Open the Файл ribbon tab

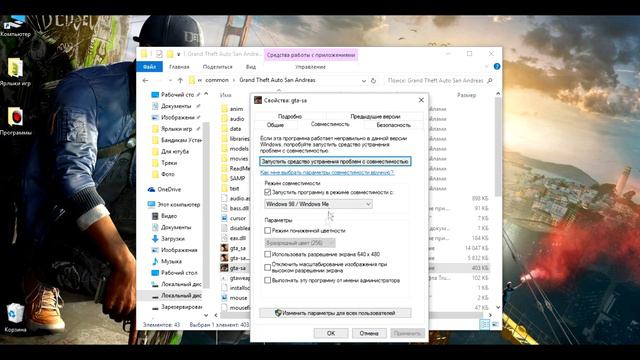tap(149, 67)
